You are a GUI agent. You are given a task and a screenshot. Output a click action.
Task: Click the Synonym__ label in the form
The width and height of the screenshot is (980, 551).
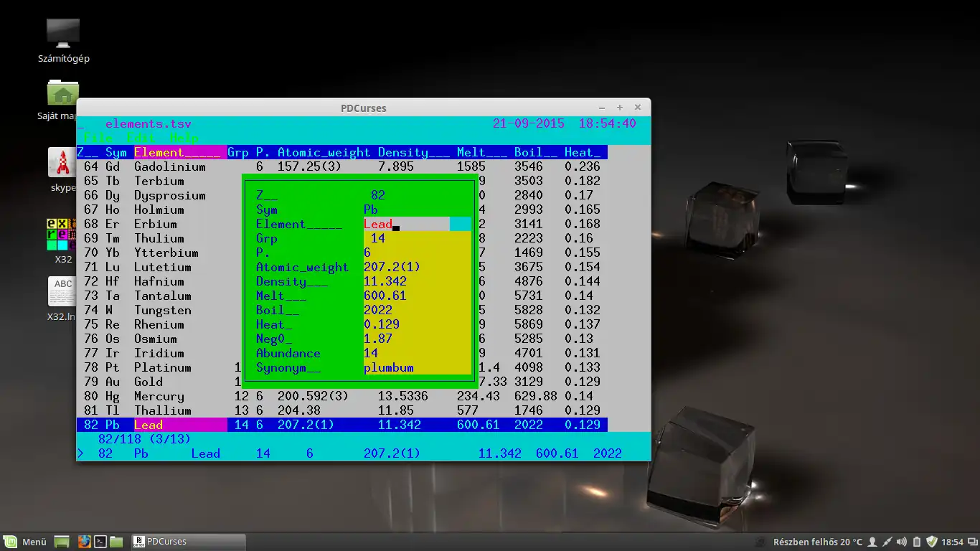(288, 367)
